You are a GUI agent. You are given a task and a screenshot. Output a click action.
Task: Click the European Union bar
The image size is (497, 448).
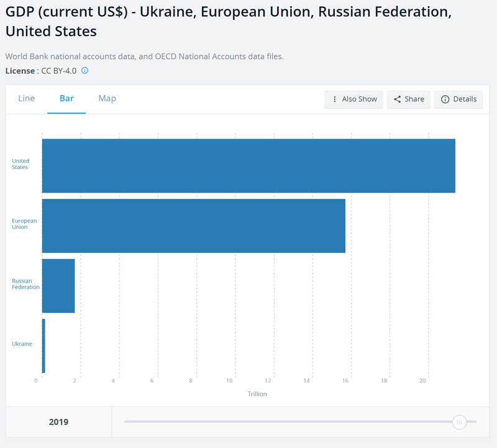click(x=193, y=226)
